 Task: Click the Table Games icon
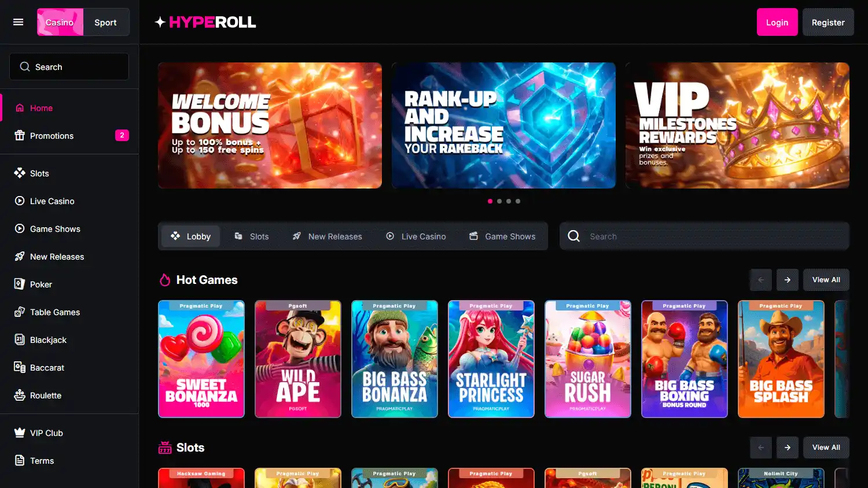click(x=20, y=312)
